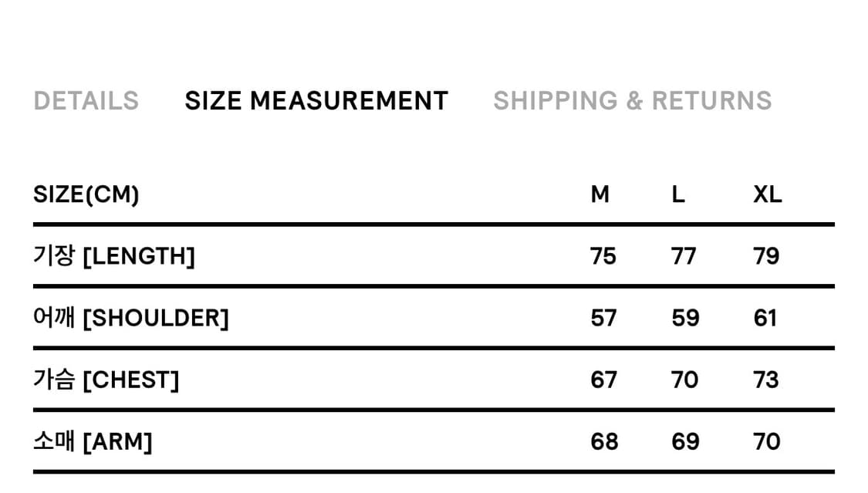Screen dimensions: 868x493
Task: Select the 기장 [LENGTH] row label
Action: click(x=114, y=256)
